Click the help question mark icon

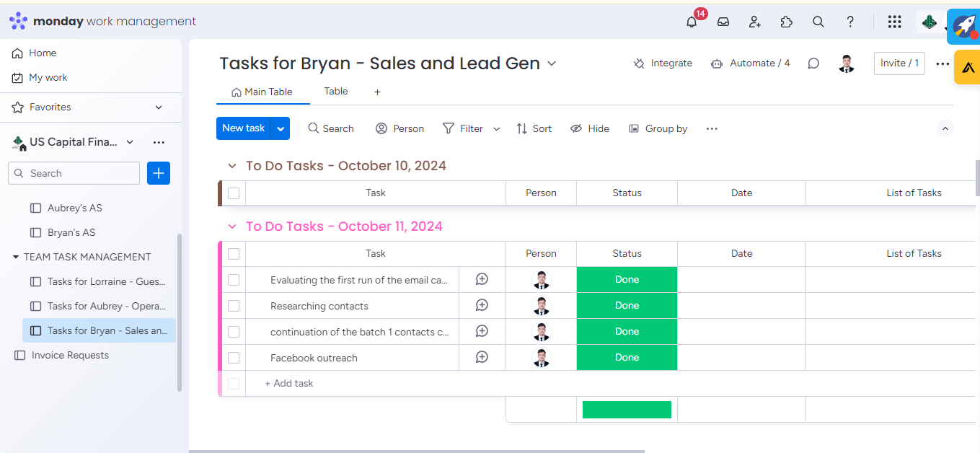tap(850, 22)
